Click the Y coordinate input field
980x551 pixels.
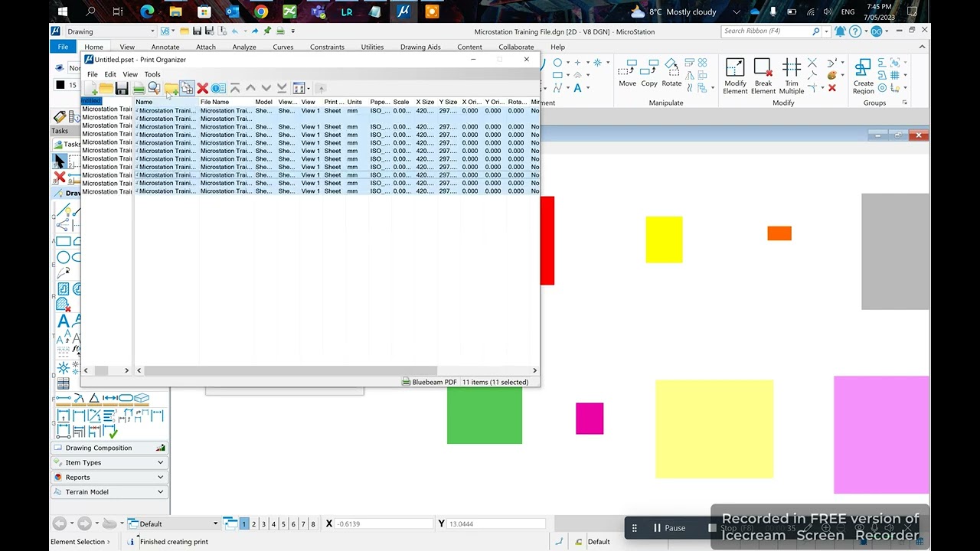pyautogui.click(x=497, y=524)
